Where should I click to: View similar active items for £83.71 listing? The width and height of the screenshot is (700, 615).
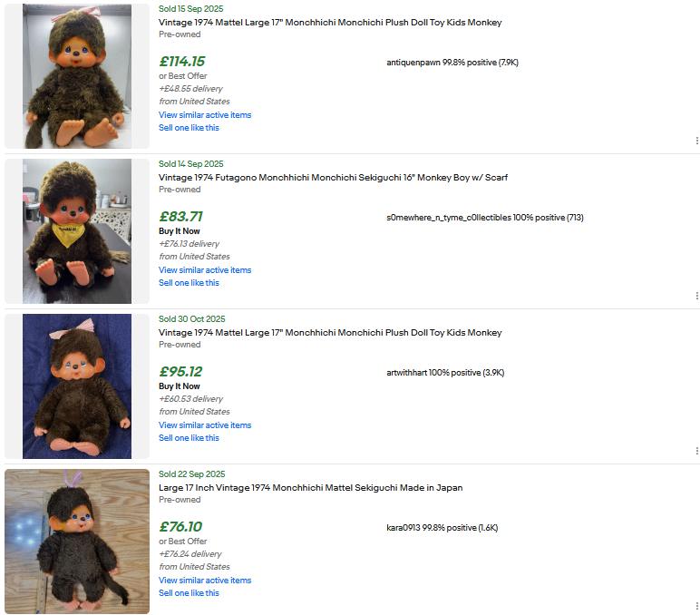pos(205,270)
